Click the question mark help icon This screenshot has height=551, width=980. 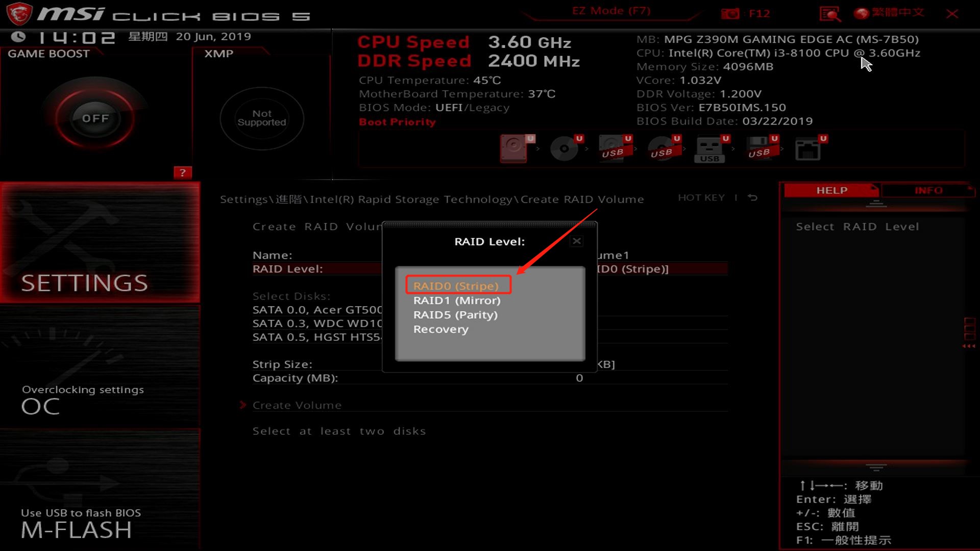coord(183,172)
